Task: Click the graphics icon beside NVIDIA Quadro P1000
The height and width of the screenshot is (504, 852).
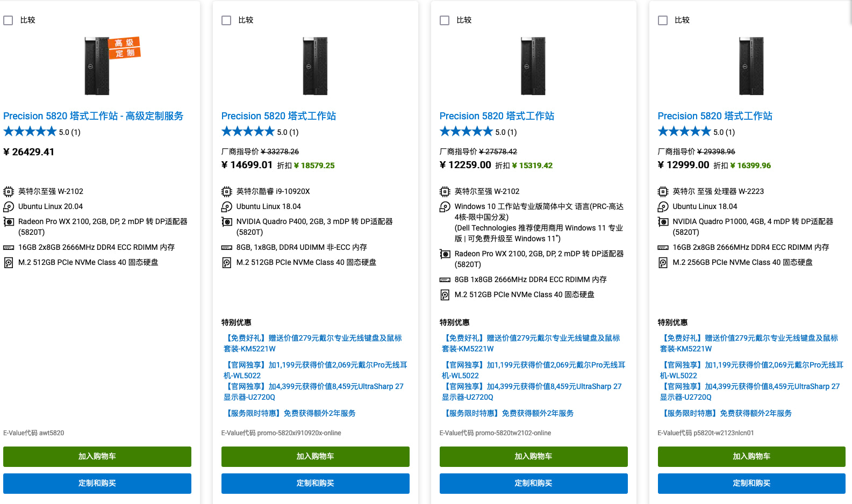Action: click(663, 222)
